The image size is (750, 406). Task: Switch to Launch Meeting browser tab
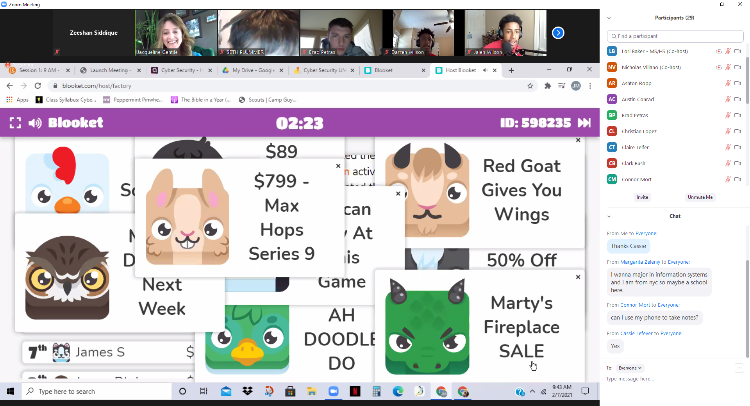[x=110, y=70]
